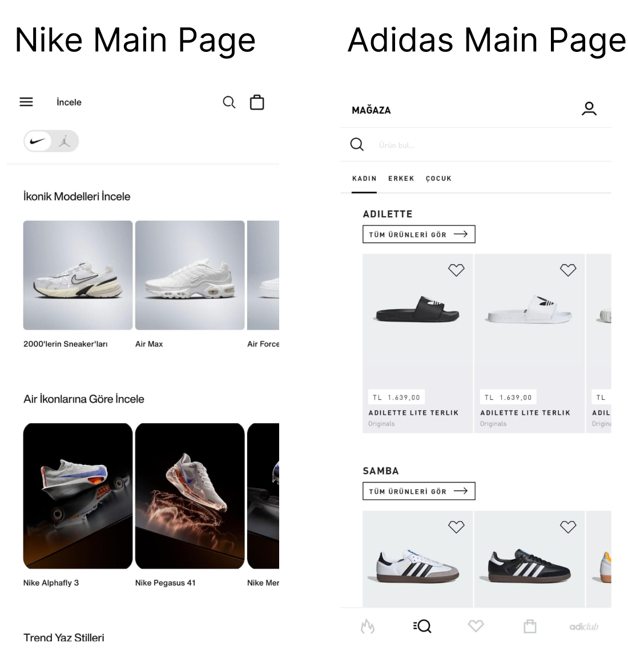Favorite the white Samba sneaker
Image resolution: width=628 pixels, height=672 pixels.
point(456,527)
